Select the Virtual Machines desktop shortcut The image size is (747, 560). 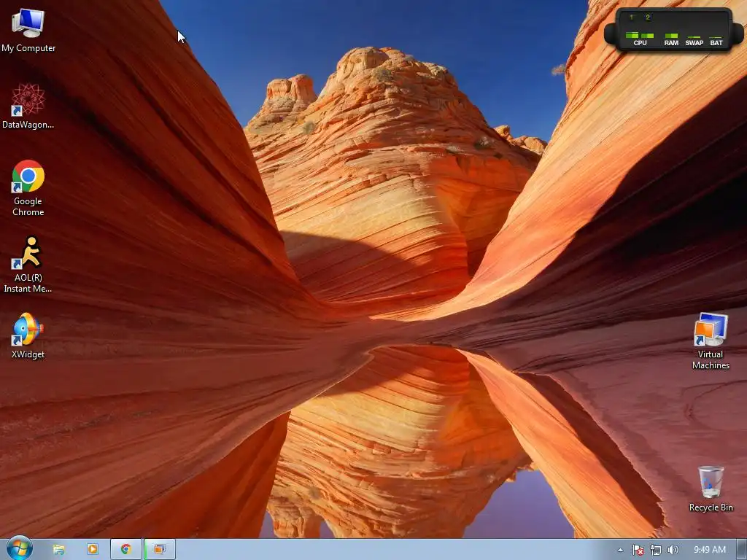click(711, 341)
